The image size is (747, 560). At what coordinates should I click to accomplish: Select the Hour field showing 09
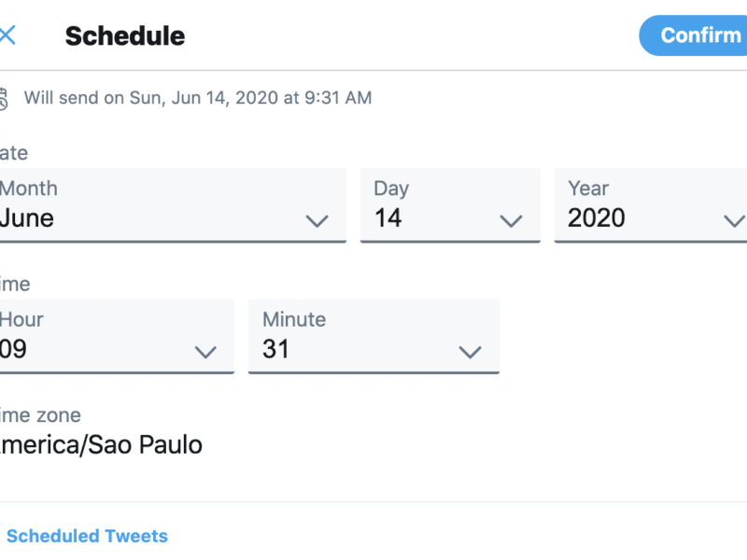tap(117, 336)
